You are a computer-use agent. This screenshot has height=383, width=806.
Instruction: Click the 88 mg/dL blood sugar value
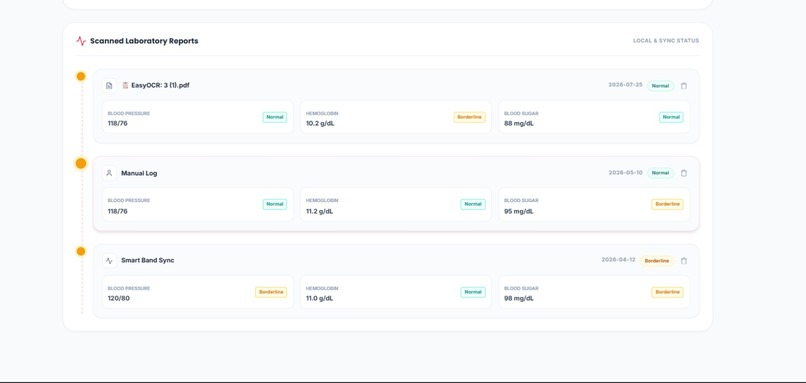pos(519,123)
